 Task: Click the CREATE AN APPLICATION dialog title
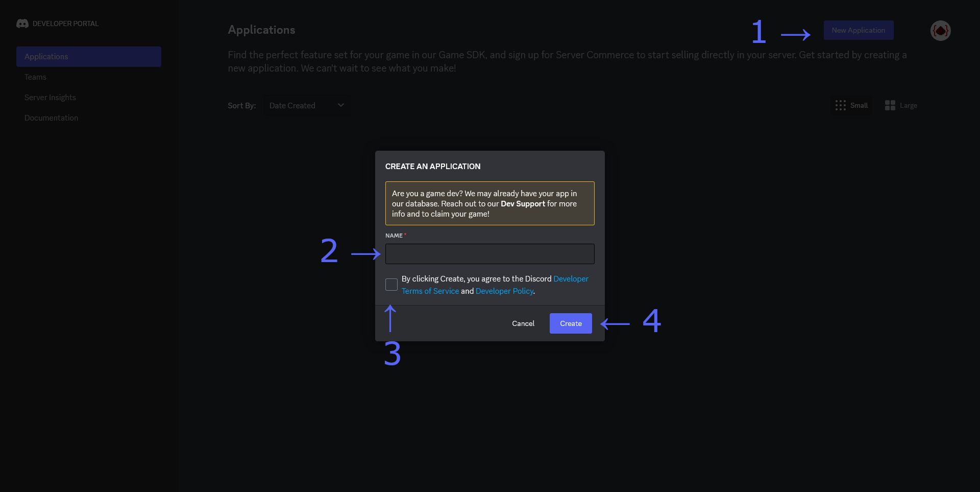[x=433, y=167]
